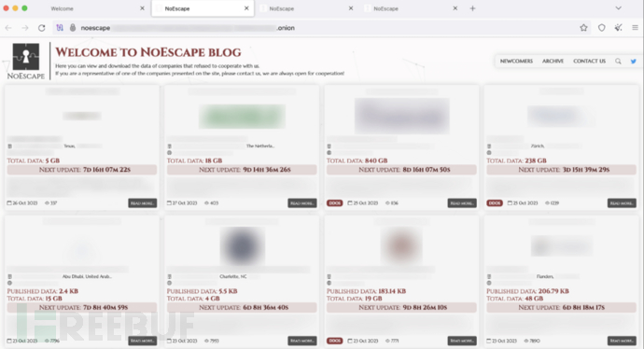Click the Contact Us link
Image resolution: width=644 pixels, height=349 pixels.
pos(589,62)
